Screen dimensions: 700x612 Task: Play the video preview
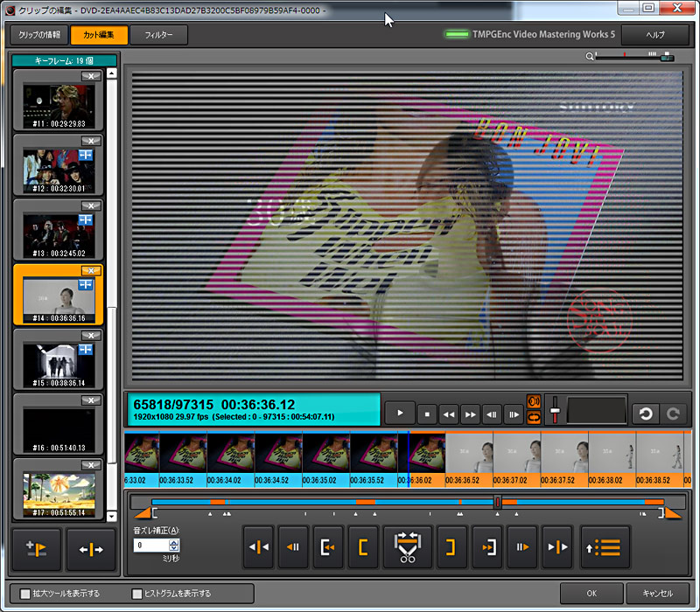400,414
